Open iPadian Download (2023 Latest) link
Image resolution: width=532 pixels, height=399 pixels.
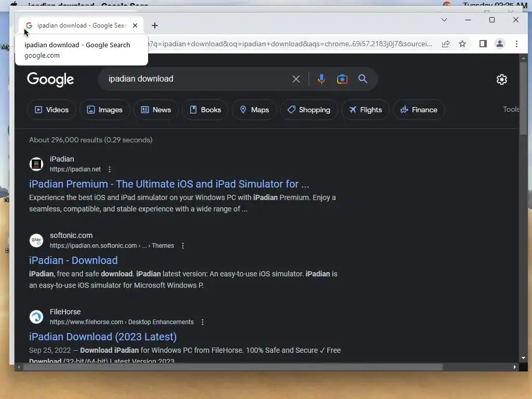(103, 337)
